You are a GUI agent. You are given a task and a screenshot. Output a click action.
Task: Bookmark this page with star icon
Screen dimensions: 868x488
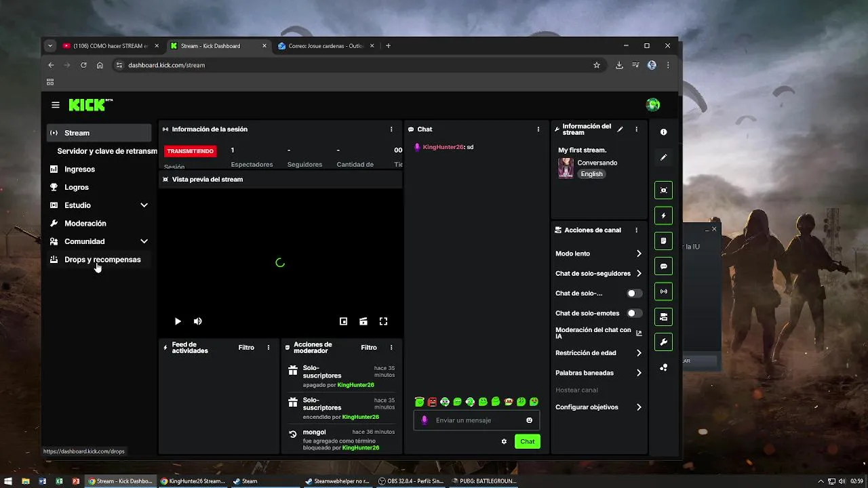[x=597, y=65]
